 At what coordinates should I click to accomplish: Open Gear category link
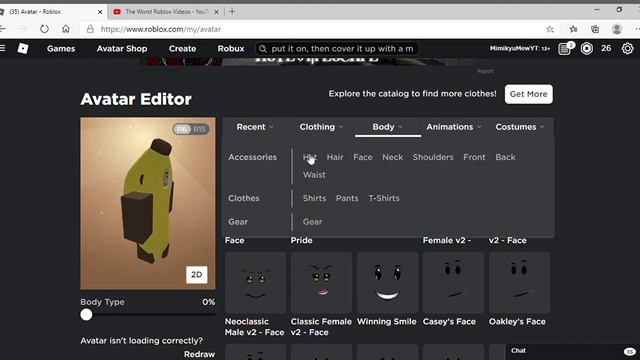[312, 222]
